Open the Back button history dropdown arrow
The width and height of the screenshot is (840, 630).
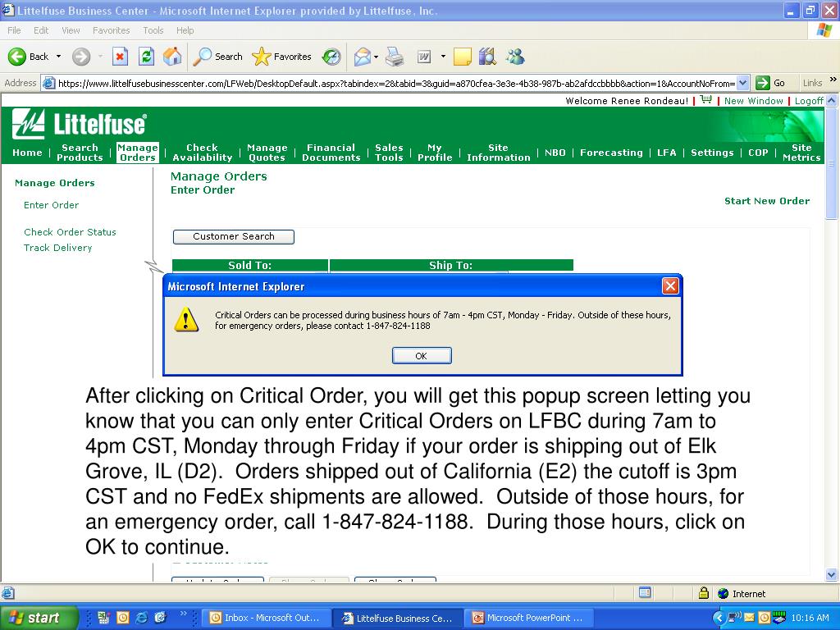click(58, 57)
